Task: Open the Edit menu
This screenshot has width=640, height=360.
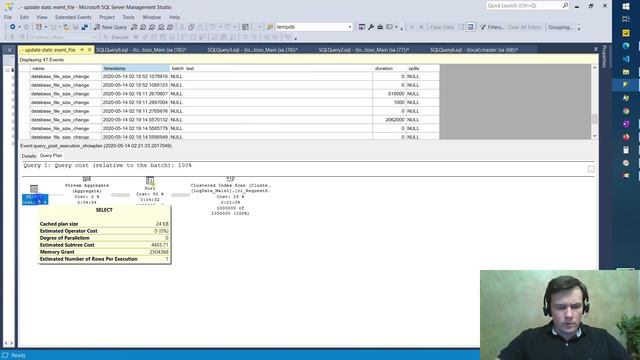Action: (x=24, y=17)
